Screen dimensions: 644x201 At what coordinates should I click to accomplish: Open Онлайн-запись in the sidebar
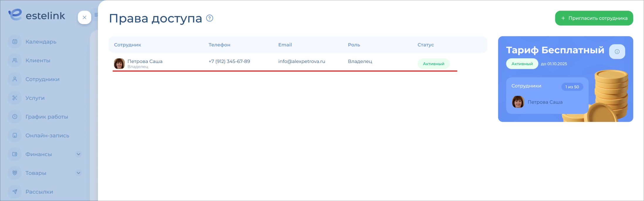(47, 135)
